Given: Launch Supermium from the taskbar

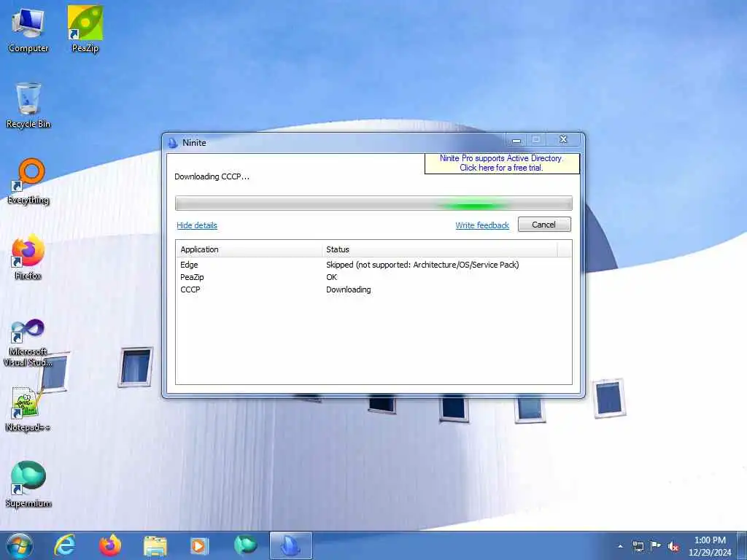Looking at the screenshot, I should tap(245, 545).
